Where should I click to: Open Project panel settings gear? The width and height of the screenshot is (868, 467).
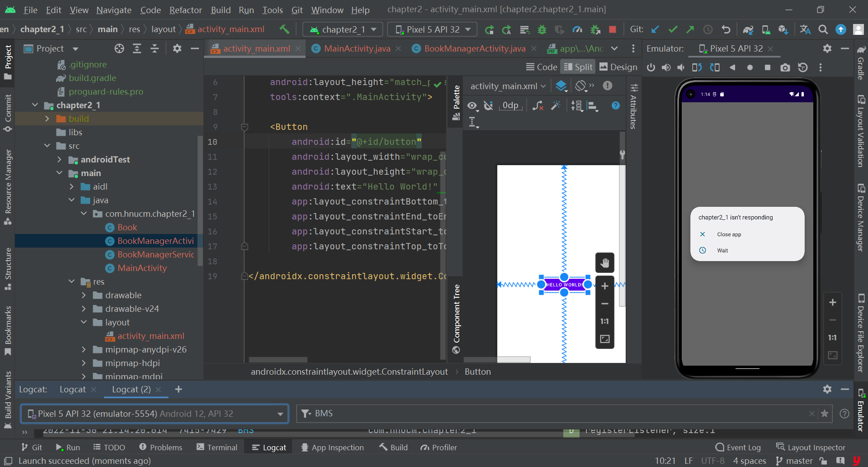point(177,48)
